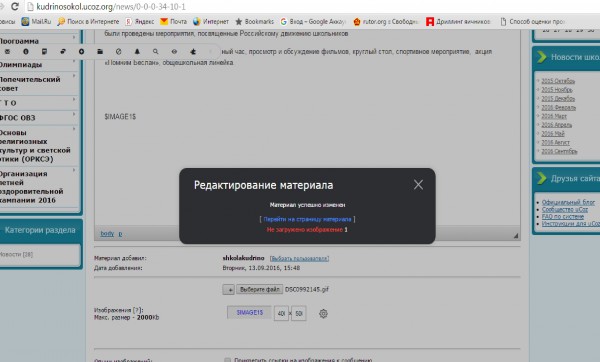Open the Перейти на страницу материала link

pos(307,219)
